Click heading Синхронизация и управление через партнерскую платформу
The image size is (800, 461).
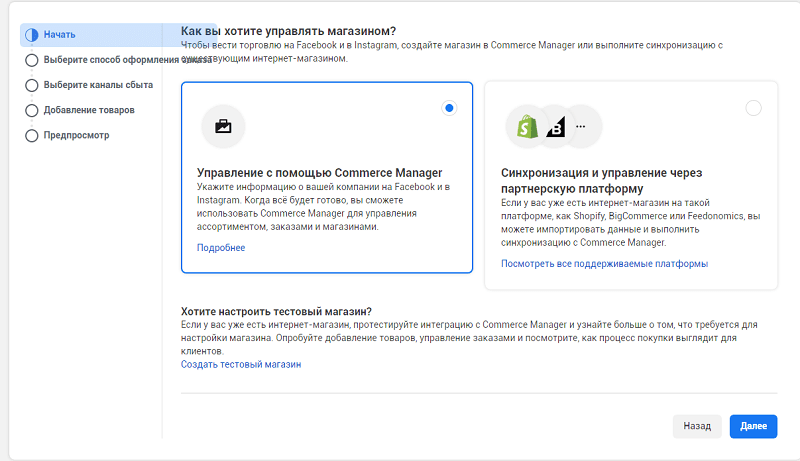click(602, 181)
